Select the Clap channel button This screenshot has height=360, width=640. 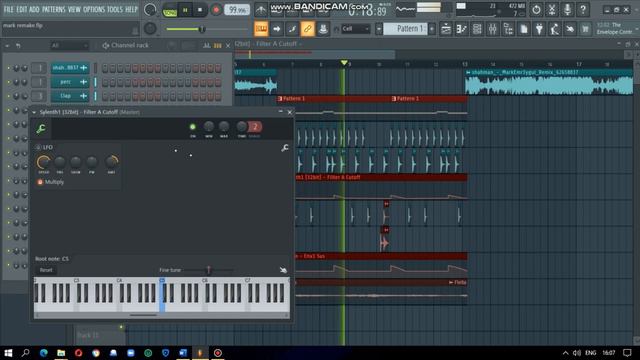coord(70,96)
